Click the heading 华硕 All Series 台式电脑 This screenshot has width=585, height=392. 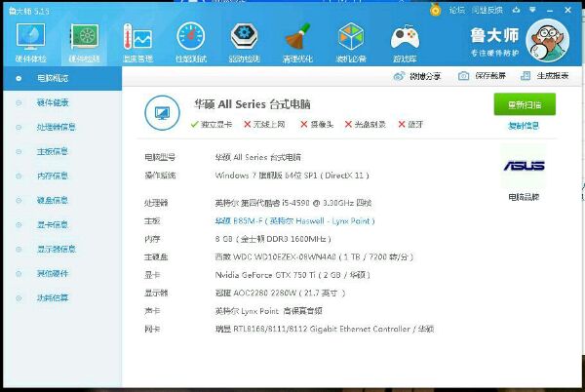click(x=253, y=104)
